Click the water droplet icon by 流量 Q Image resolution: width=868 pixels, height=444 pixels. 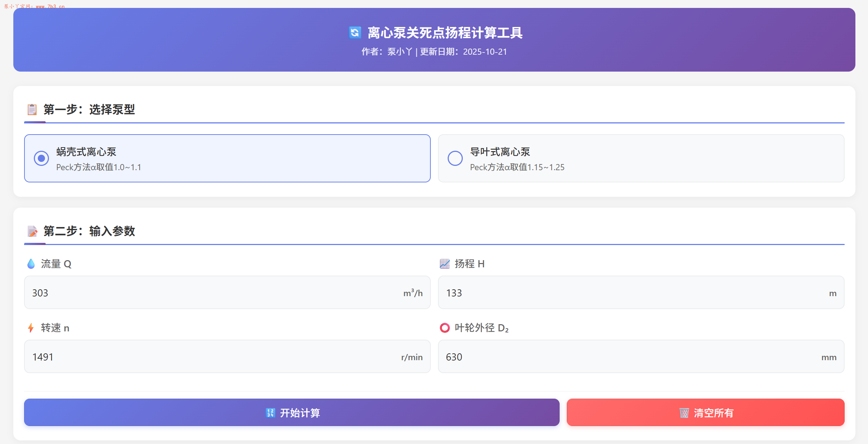[31, 264]
